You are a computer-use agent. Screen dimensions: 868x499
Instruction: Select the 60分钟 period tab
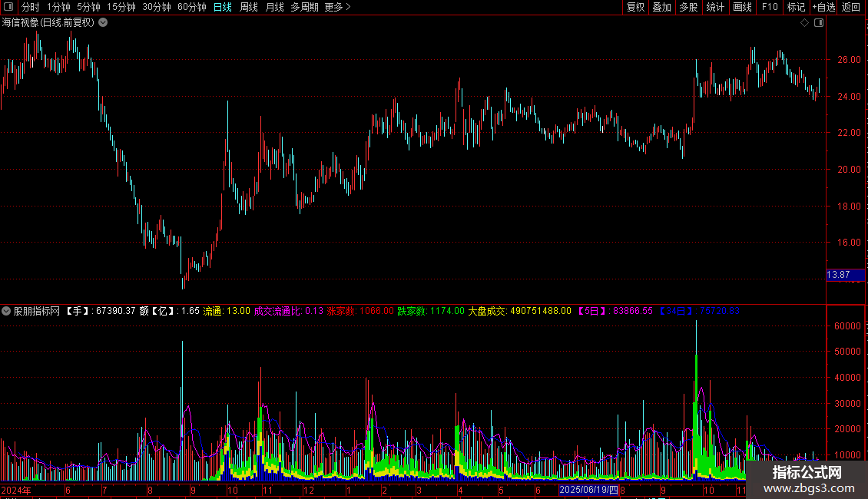point(192,7)
